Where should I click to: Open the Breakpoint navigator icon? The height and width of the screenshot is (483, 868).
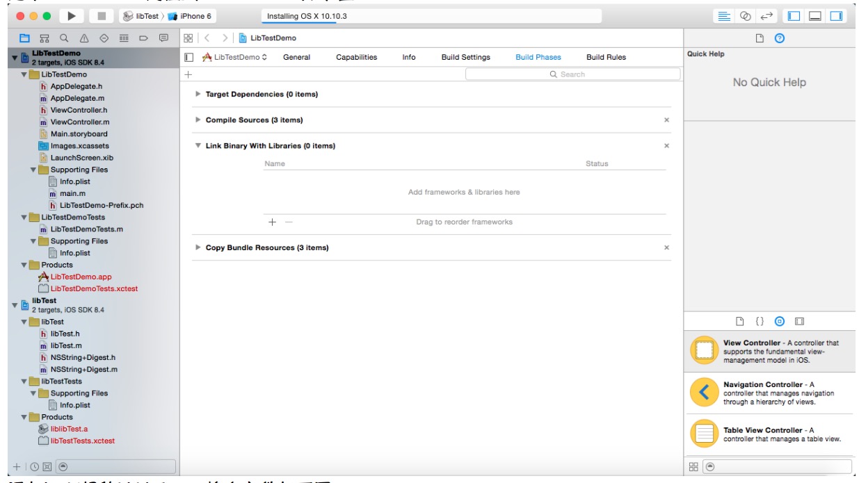[x=144, y=38]
